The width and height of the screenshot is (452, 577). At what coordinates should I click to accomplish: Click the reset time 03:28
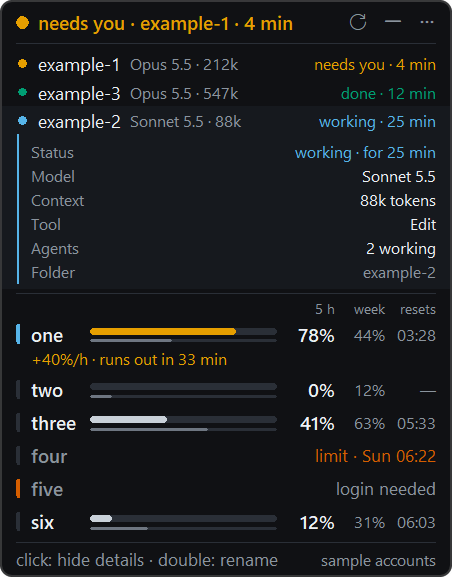tap(416, 336)
